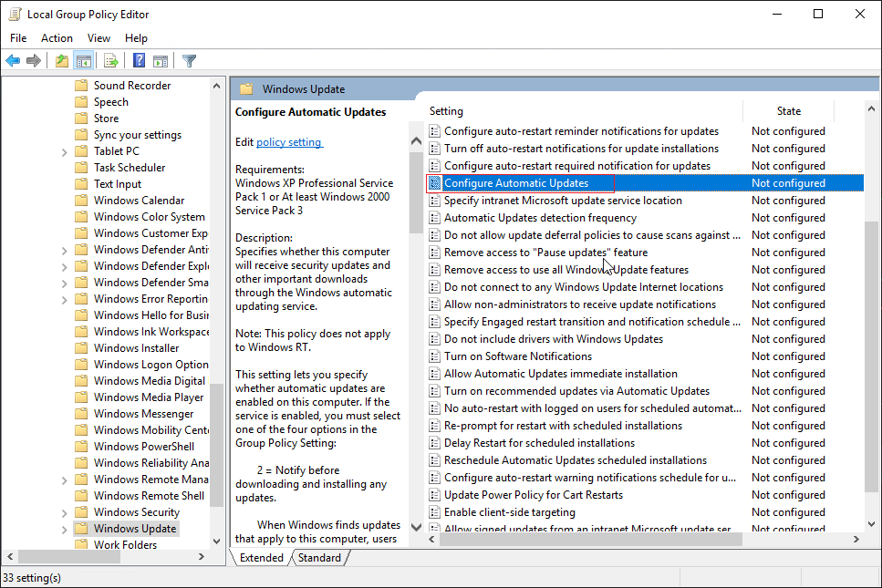This screenshot has width=882, height=588.
Task: Select the Windows Remote Shell tree item
Action: click(149, 496)
